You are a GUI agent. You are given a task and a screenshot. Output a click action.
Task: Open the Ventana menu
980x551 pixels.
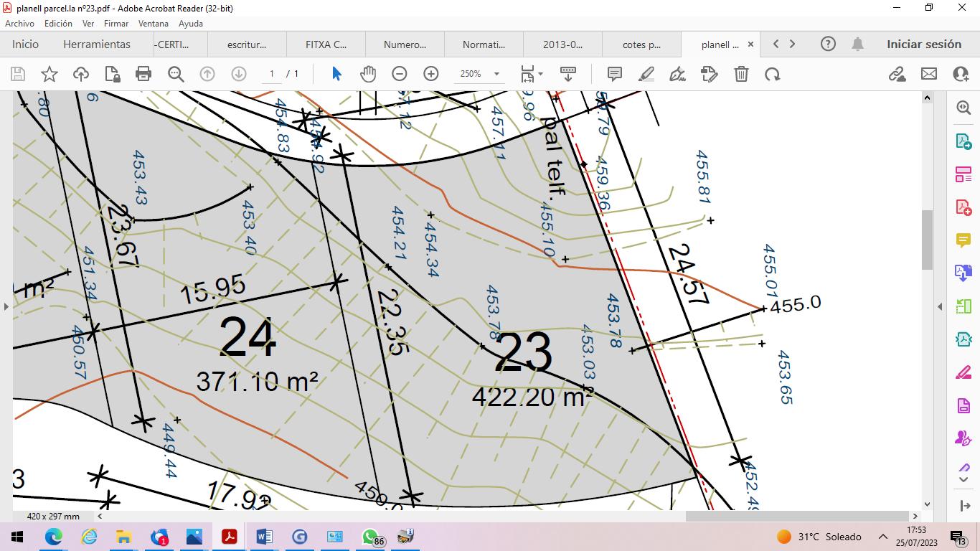(154, 24)
